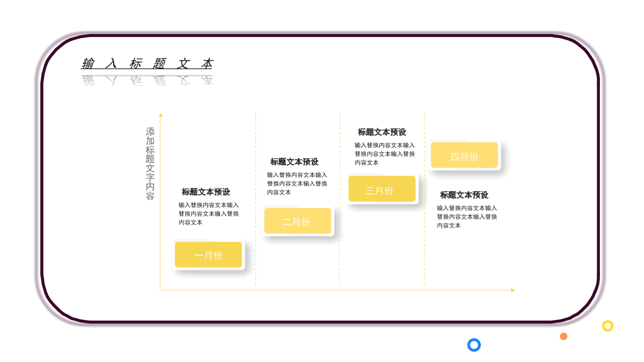Image resolution: width=644 pixels, height=362 pixels.
Task: Select heading 标题文本预设 below 四月份
Action: pos(464,195)
